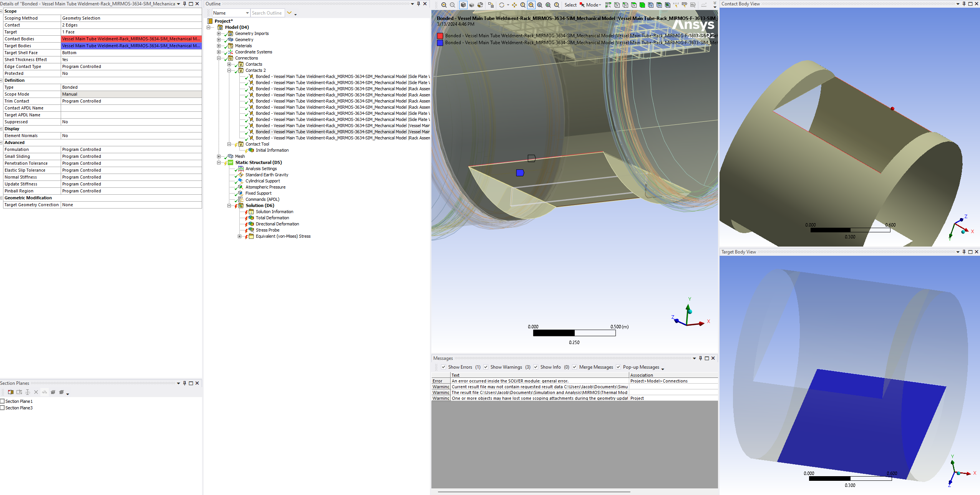Collapse the Advanced section in Details

[2, 143]
